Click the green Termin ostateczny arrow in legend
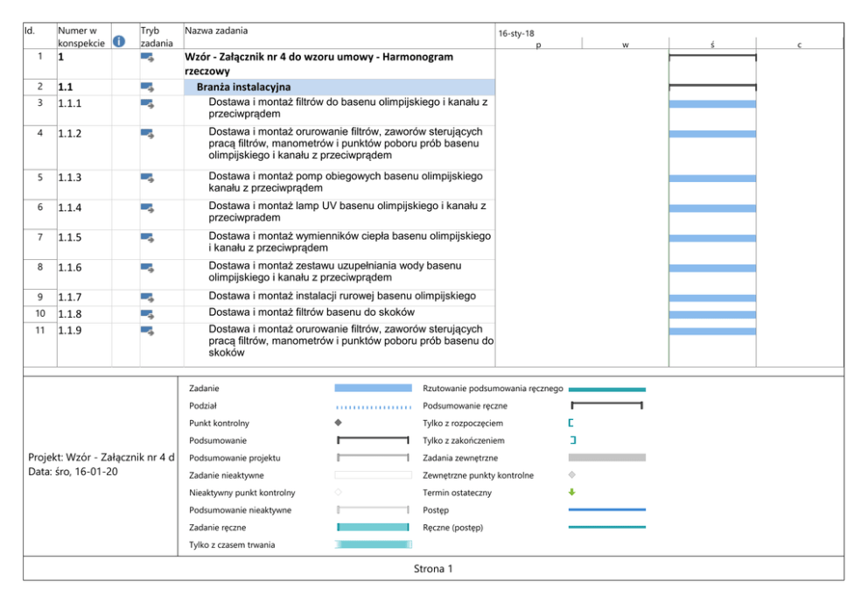This screenshot has width=868, height=603. 572,493
